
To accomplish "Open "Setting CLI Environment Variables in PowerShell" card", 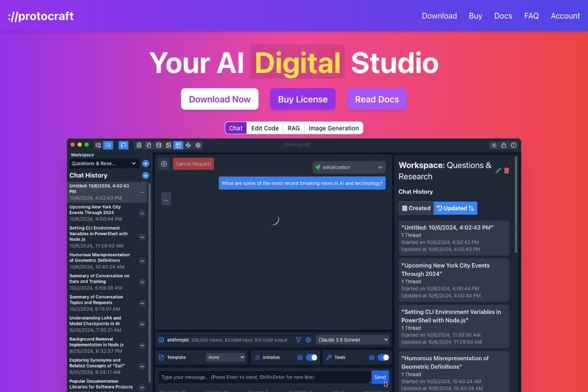I will click(x=454, y=327).
